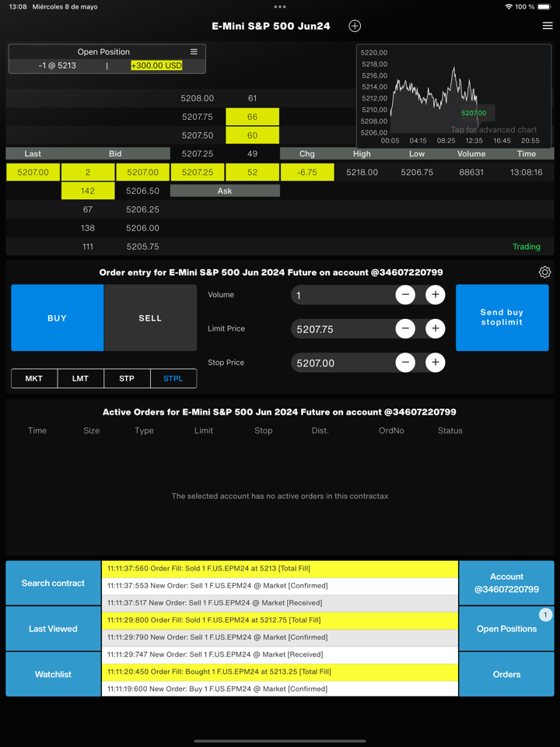Show Open Positions list

(506, 629)
